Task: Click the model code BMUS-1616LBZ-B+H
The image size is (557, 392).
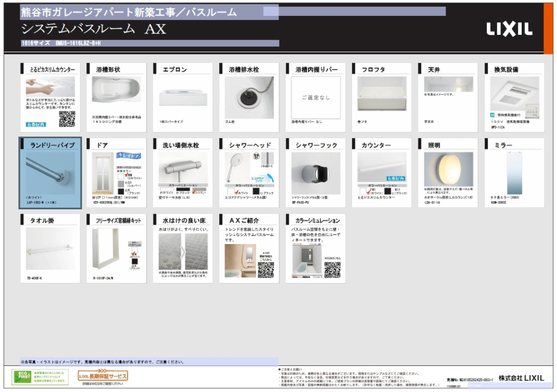Action: [78, 43]
